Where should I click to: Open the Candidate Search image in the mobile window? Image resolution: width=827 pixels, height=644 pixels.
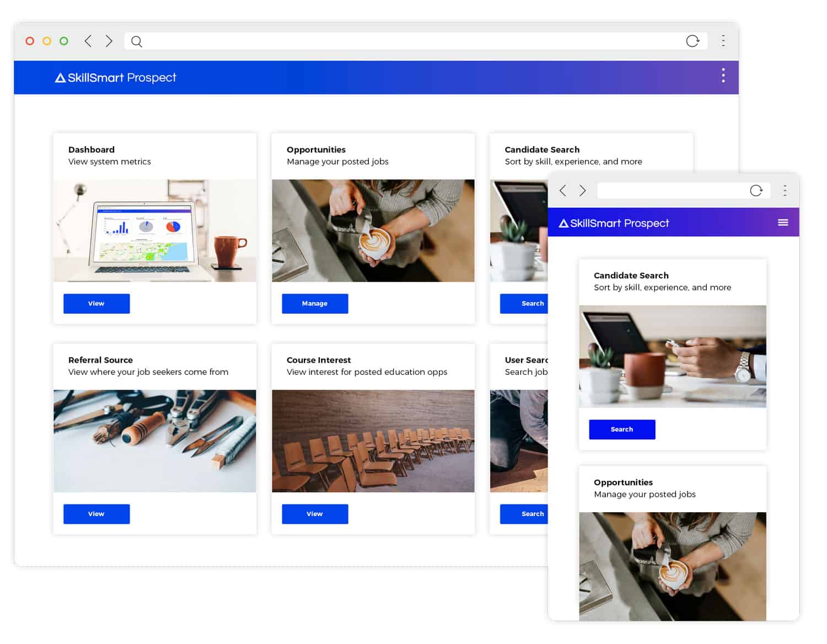(673, 357)
